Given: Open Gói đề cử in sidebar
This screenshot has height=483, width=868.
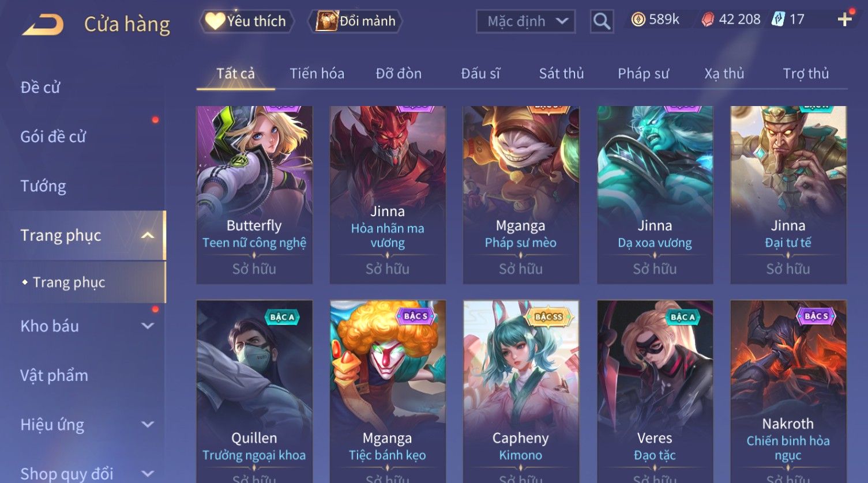Looking at the screenshot, I should [53, 137].
